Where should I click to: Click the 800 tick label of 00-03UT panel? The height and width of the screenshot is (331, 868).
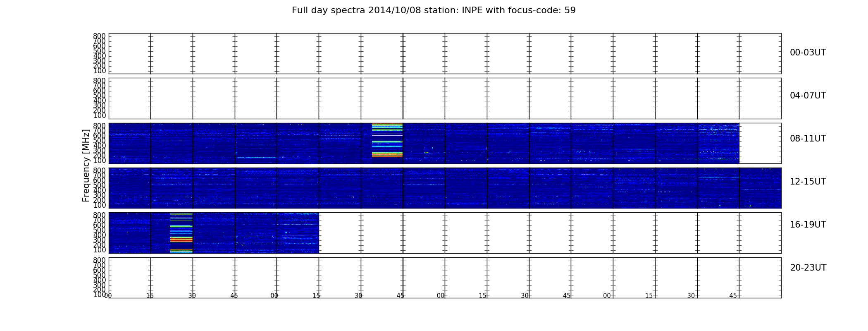(x=99, y=36)
